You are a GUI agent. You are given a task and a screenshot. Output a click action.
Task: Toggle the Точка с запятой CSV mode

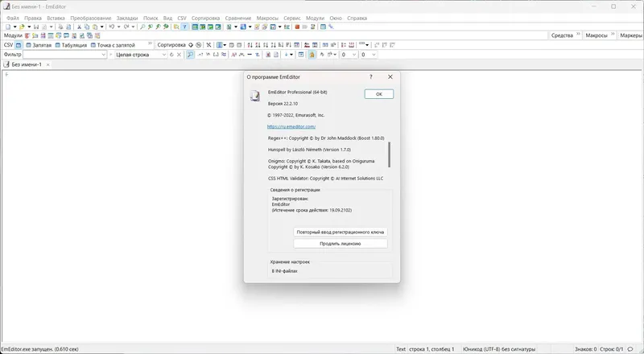(113, 45)
